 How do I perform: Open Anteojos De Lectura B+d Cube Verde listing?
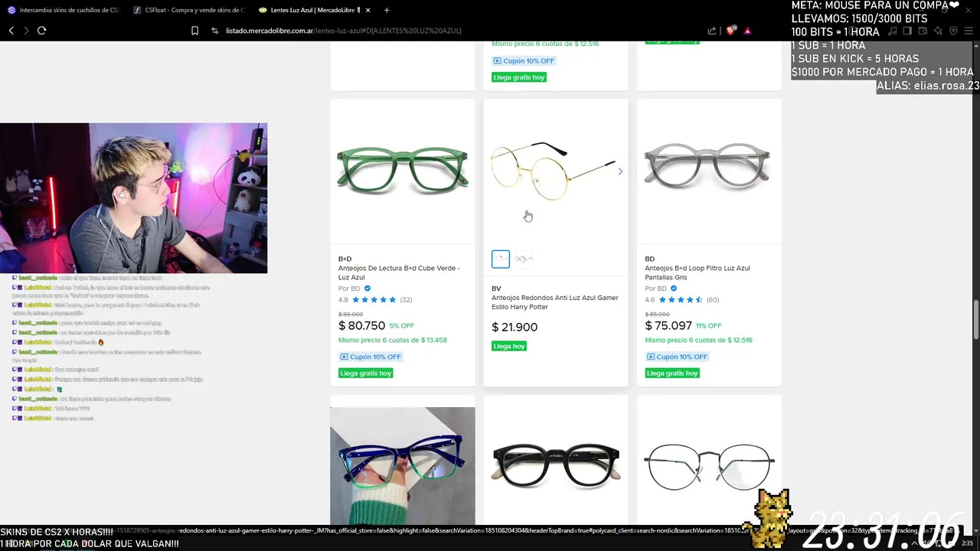click(399, 272)
